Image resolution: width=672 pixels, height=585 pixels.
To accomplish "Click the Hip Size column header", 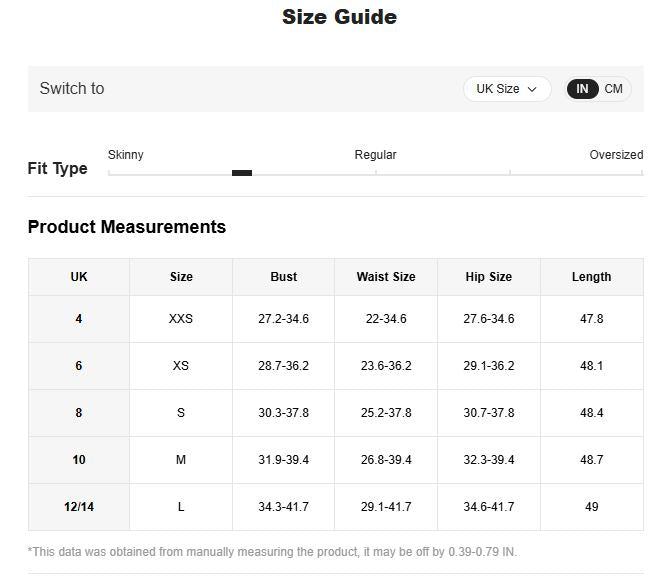I will [489, 277].
